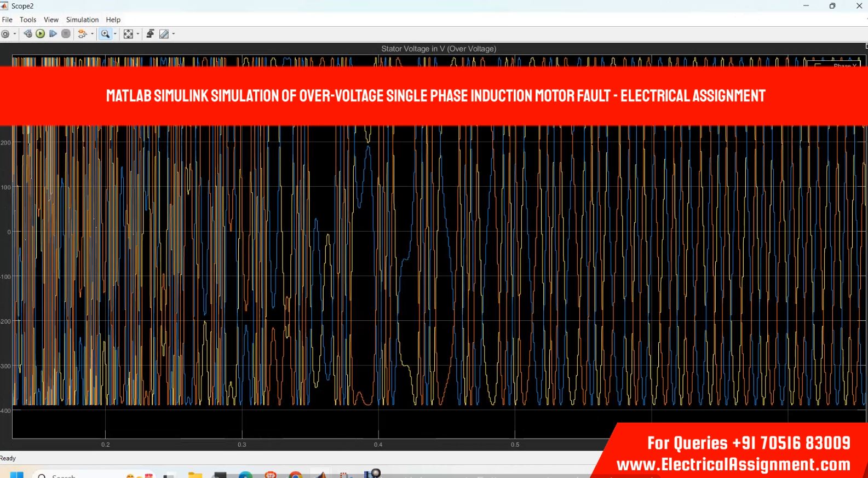The height and width of the screenshot is (478, 868).
Task: Click the Step Forward icon
Action: (53, 34)
